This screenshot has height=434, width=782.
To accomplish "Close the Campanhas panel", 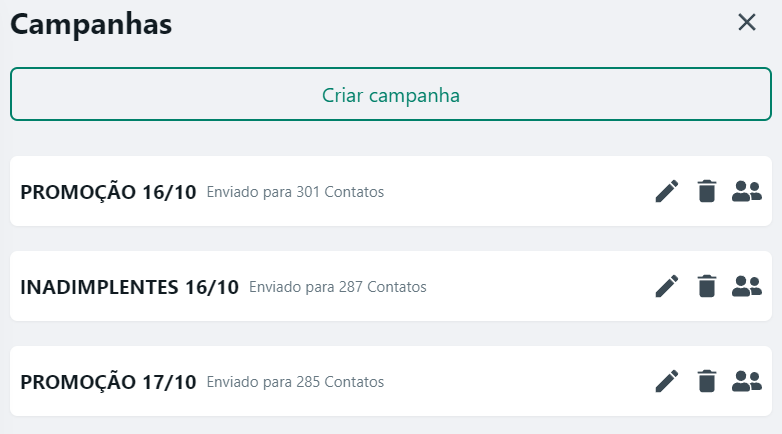I will [x=747, y=22].
